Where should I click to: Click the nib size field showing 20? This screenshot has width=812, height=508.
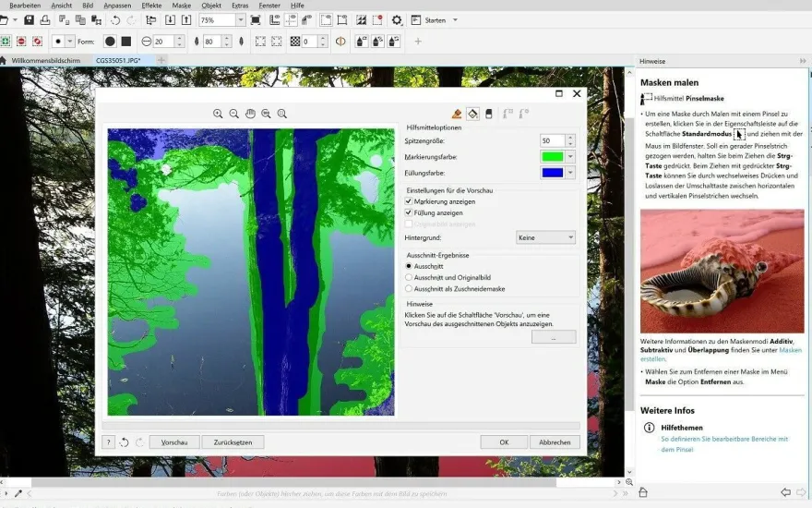click(163, 41)
